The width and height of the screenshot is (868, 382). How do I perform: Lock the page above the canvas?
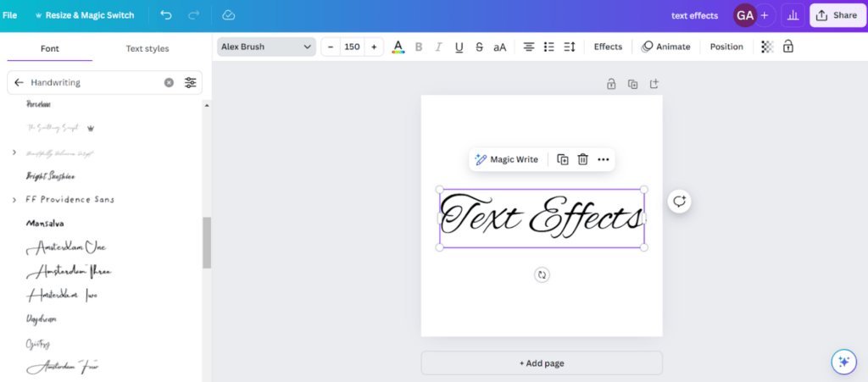[611, 84]
